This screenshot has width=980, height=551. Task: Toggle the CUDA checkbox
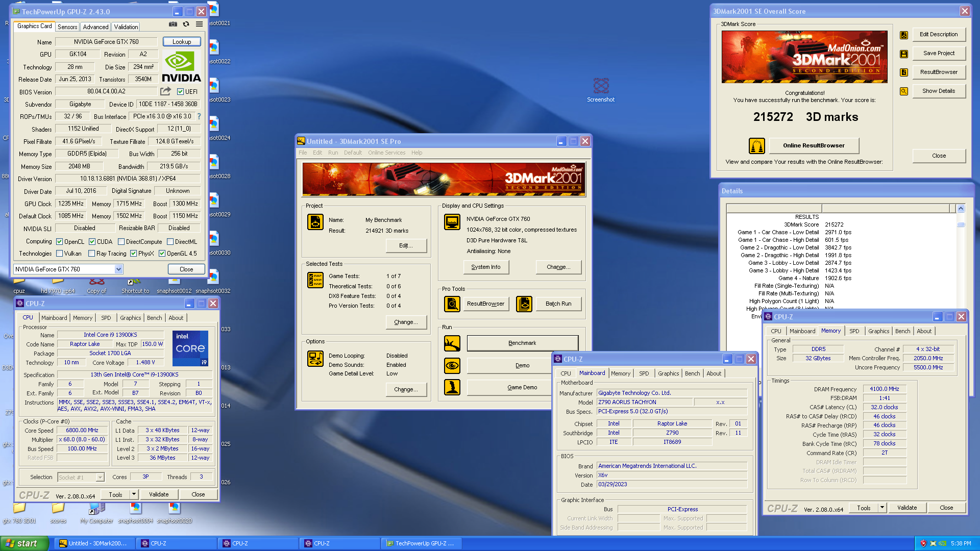point(92,242)
